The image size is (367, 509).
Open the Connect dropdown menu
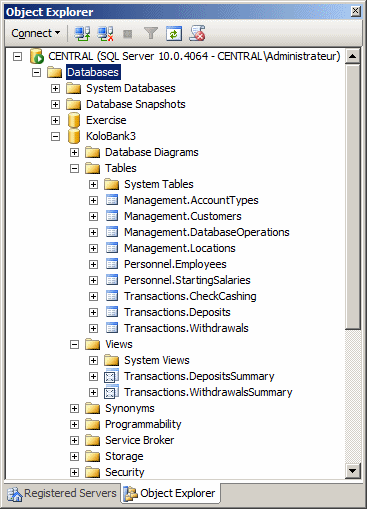[35, 33]
